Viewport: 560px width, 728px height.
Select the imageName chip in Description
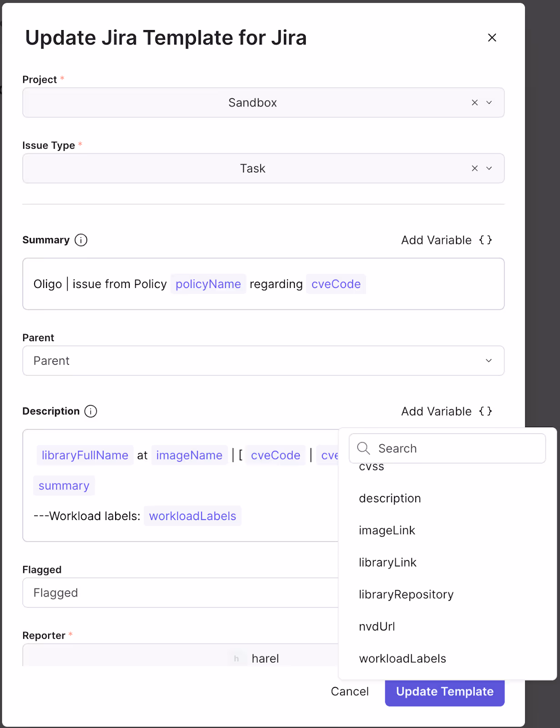189,455
